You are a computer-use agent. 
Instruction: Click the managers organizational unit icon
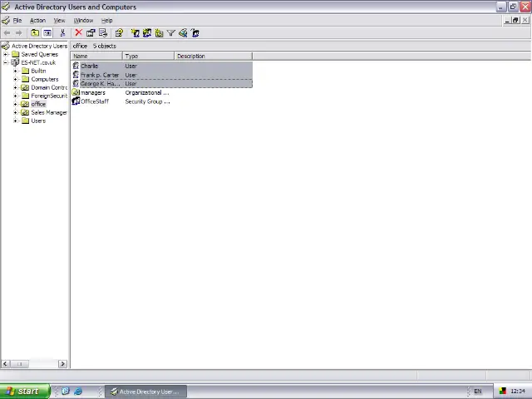tap(76, 92)
